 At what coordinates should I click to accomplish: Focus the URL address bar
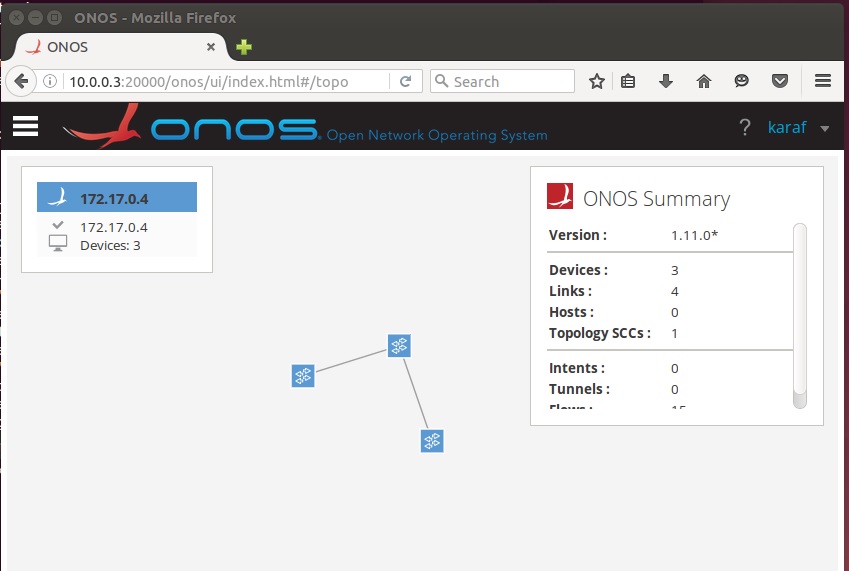(x=226, y=82)
